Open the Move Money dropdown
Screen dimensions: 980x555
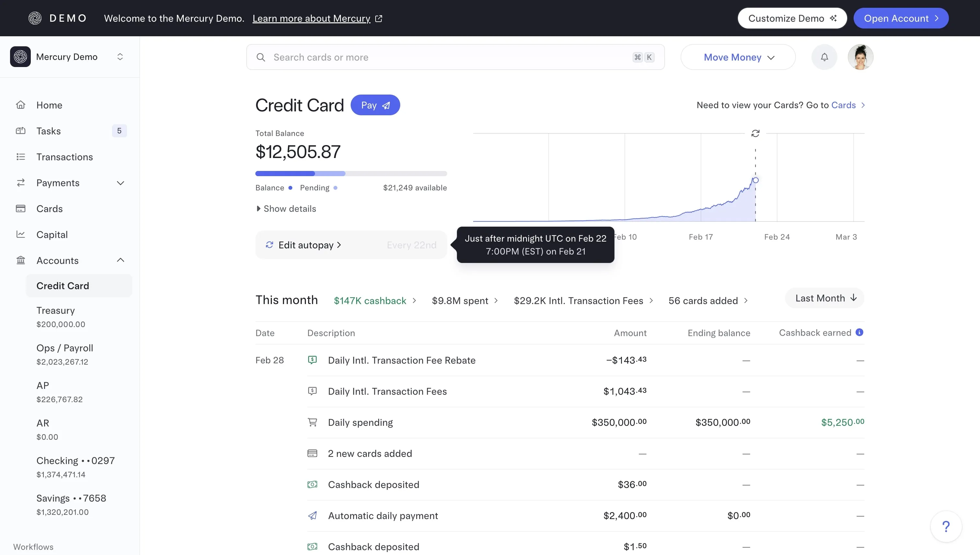(738, 57)
